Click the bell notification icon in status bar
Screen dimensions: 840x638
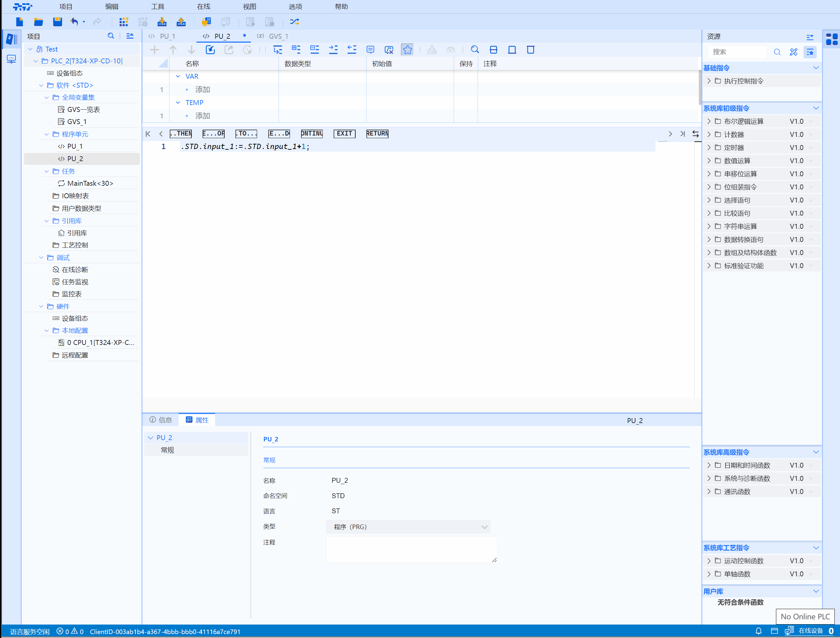[758, 631]
